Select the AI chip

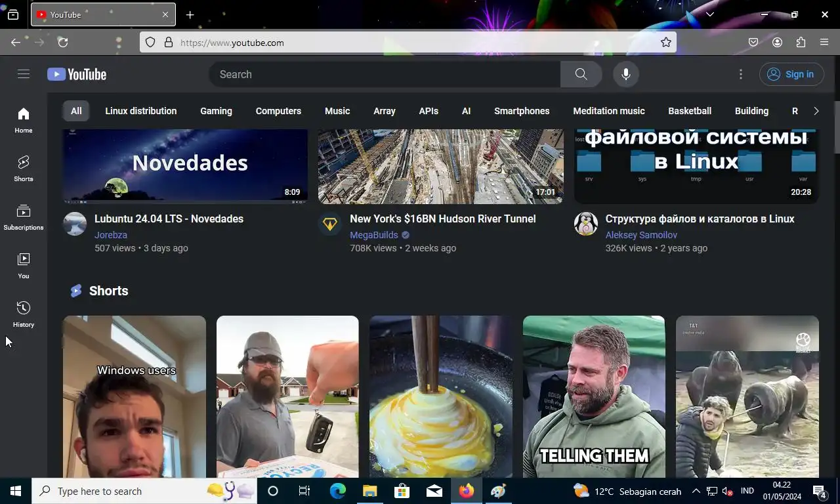pyautogui.click(x=466, y=111)
